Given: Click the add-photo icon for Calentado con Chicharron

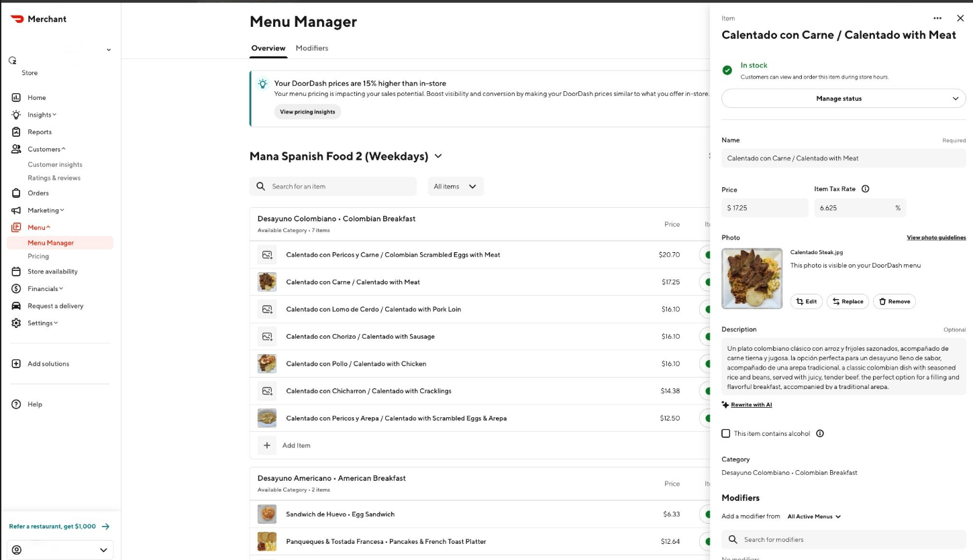Looking at the screenshot, I should 267,391.
